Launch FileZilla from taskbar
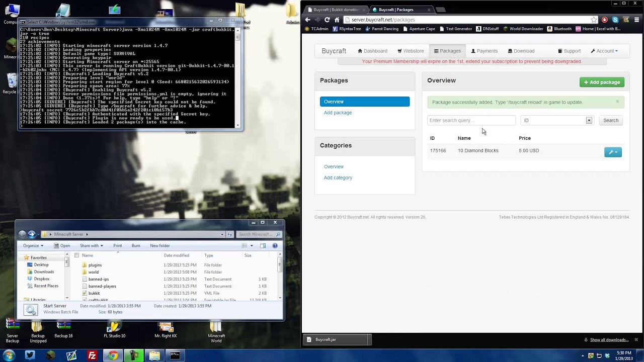 tap(92, 355)
